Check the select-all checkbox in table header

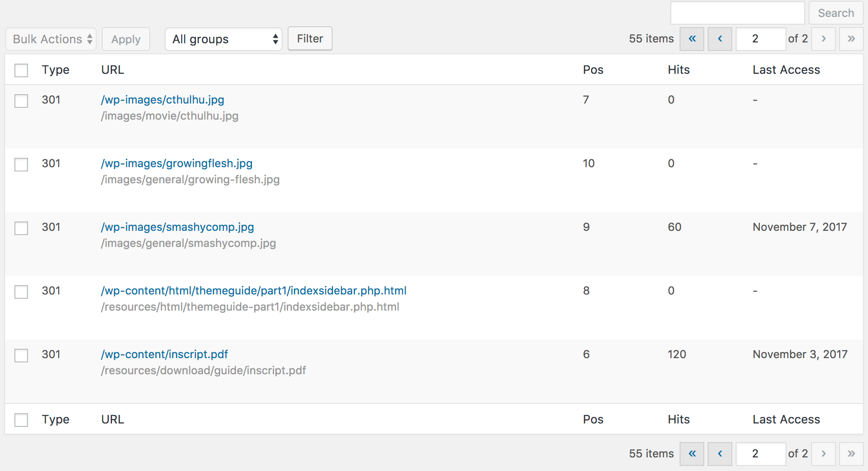[21, 70]
